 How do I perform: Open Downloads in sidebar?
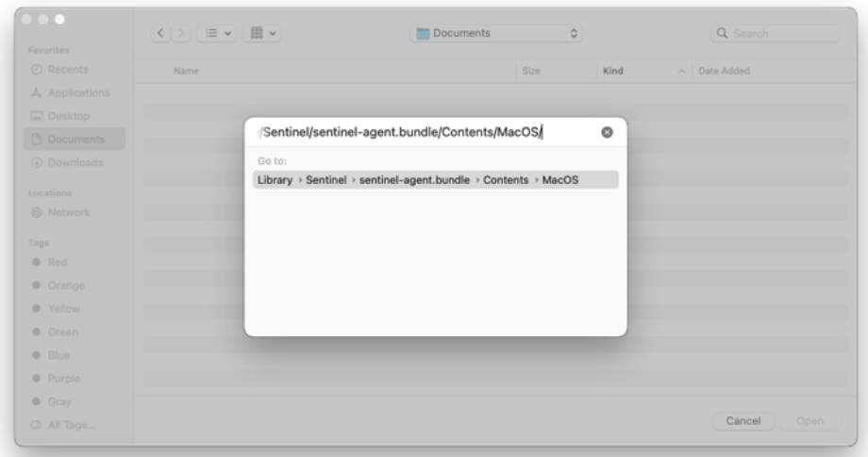75,162
